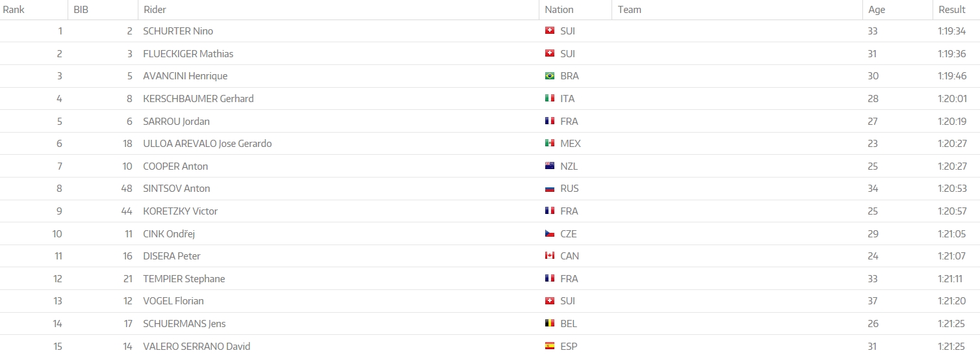Click the Russian flag beside SINTSOV Anton
Screen dimensions: 980x357
click(549, 189)
